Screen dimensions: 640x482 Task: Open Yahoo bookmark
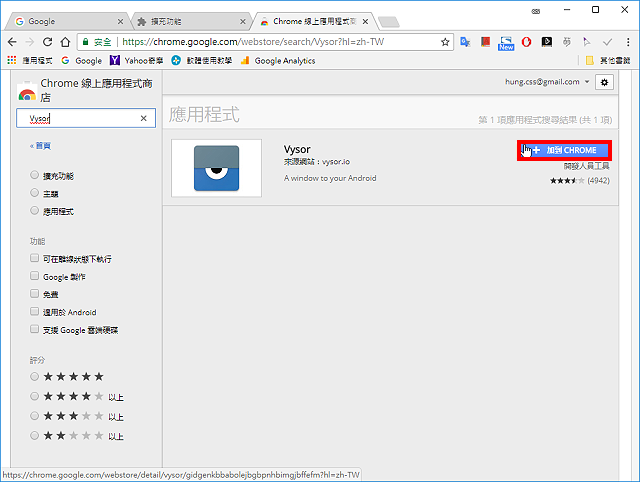[136, 61]
